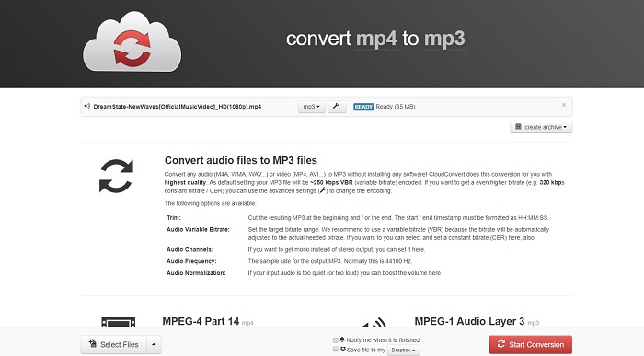Check the Save file to my option

click(x=336, y=349)
